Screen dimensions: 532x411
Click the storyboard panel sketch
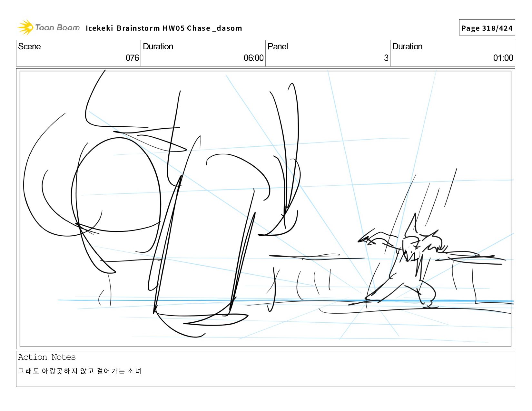tap(265, 209)
